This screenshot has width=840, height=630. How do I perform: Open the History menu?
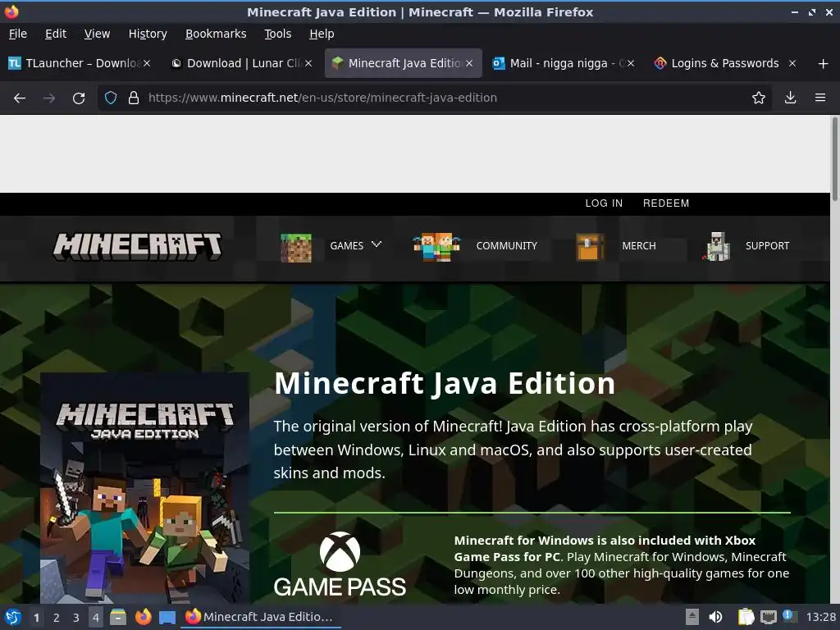[x=148, y=34]
